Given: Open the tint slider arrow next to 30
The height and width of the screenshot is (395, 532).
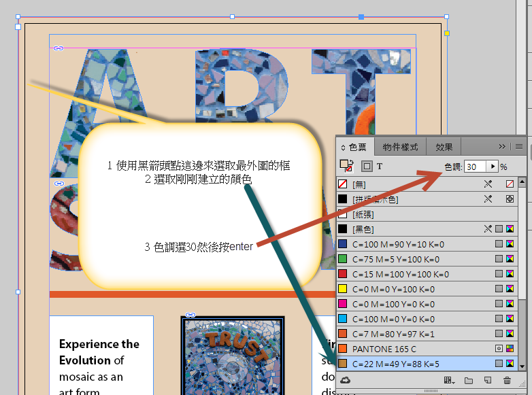Looking at the screenshot, I should pyautogui.click(x=493, y=167).
